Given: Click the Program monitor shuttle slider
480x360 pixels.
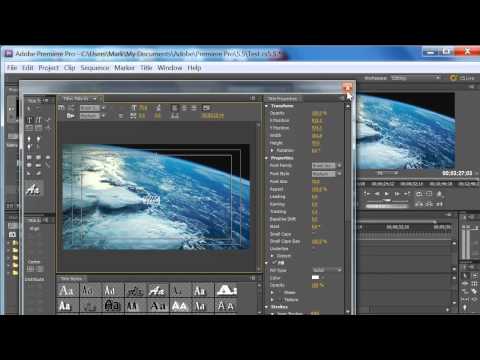Looking at the screenshot, I should [x=387, y=201].
